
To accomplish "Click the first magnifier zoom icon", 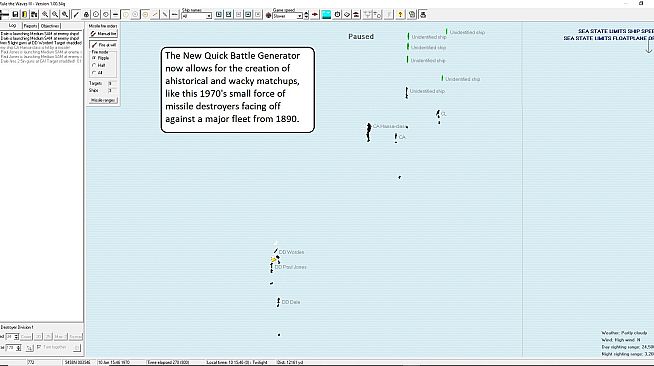I will click(45, 15).
